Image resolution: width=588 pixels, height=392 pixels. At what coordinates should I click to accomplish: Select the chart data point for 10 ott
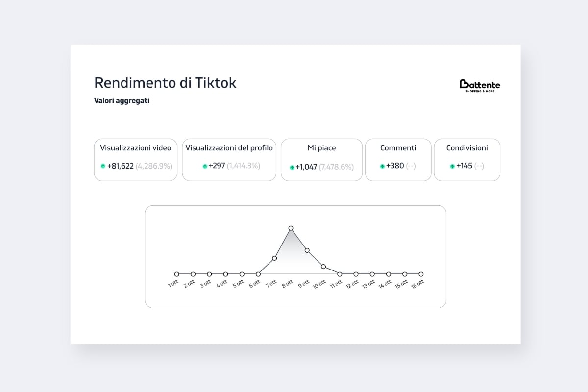pyautogui.click(x=323, y=267)
